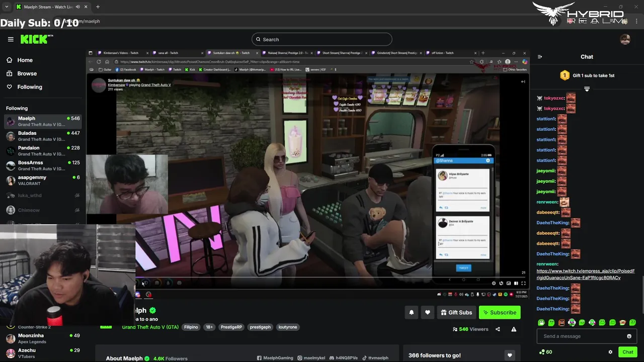This screenshot has width=644, height=362.
Task: Click the prestigeph tag
Action: pos(260,327)
